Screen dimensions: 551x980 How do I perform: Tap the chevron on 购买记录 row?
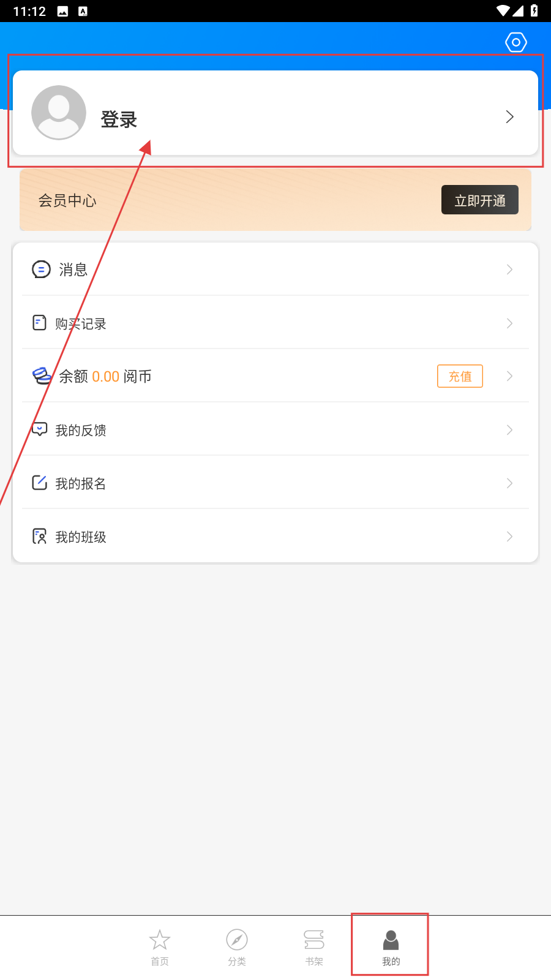[x=509, y=323]
